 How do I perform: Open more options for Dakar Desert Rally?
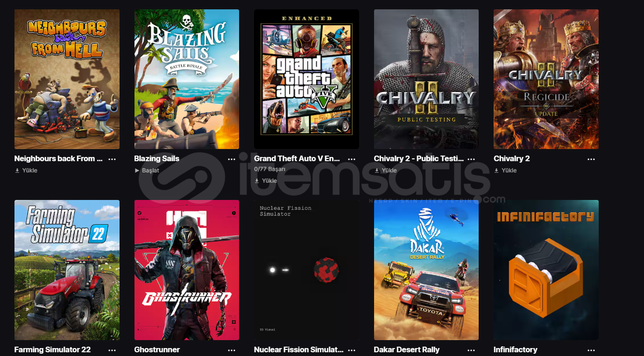pyautogui.click(x=471, y=350)
